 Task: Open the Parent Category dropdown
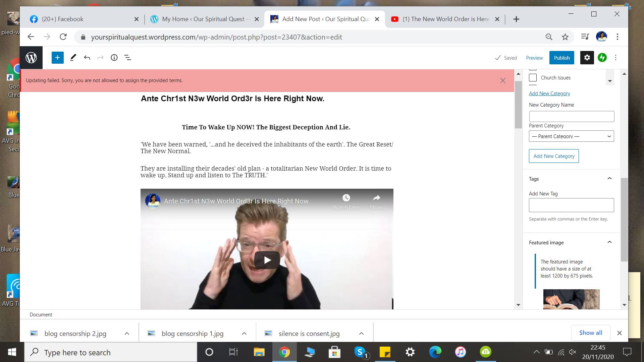coord(571,136)
